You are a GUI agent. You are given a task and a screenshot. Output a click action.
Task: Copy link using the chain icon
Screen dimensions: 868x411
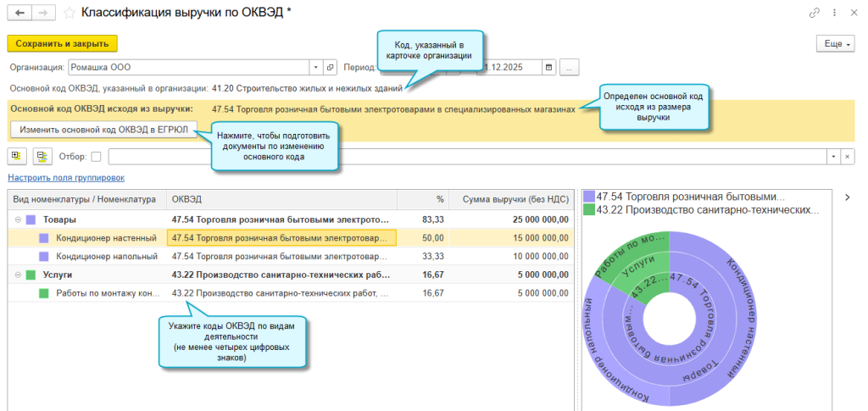(x=815, y=13)
